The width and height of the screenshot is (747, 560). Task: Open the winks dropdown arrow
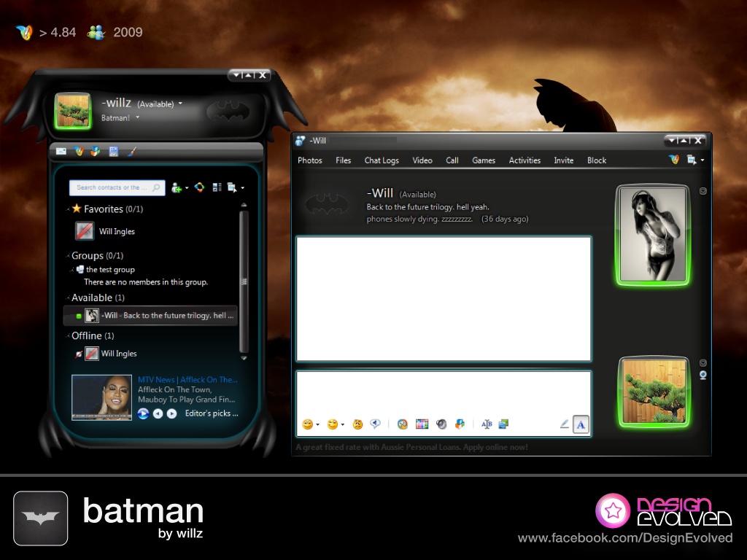coord(343,425)
